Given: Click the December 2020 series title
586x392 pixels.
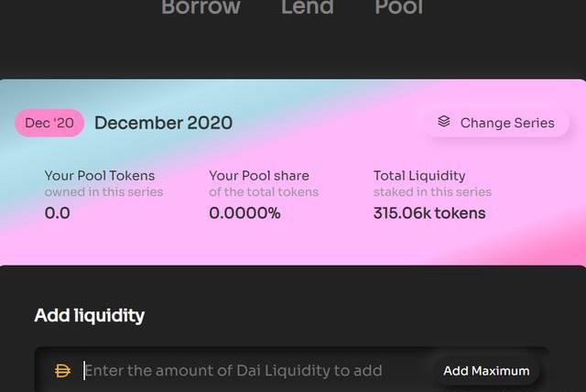Looking at the screenshot, I should click(163, 123).
